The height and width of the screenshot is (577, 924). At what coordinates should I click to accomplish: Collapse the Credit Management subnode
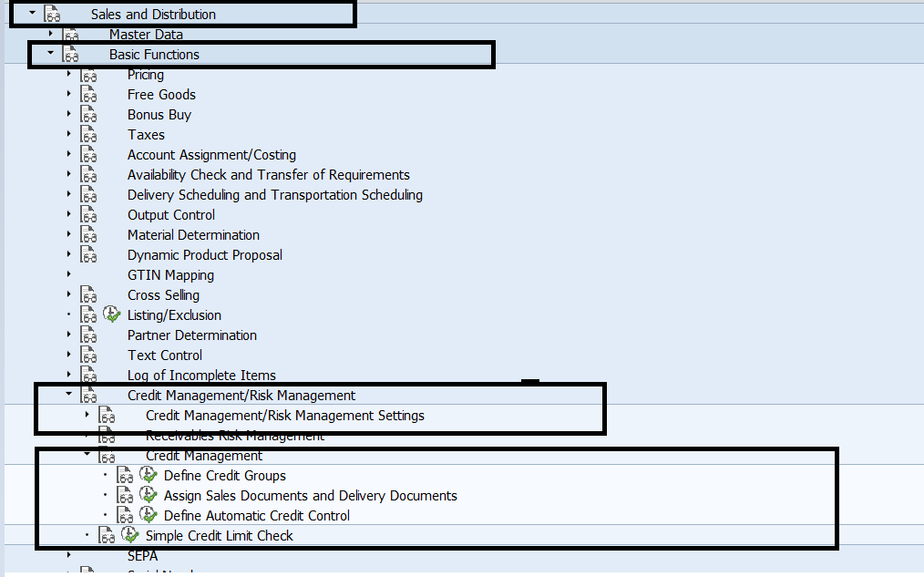coord(87,455)
